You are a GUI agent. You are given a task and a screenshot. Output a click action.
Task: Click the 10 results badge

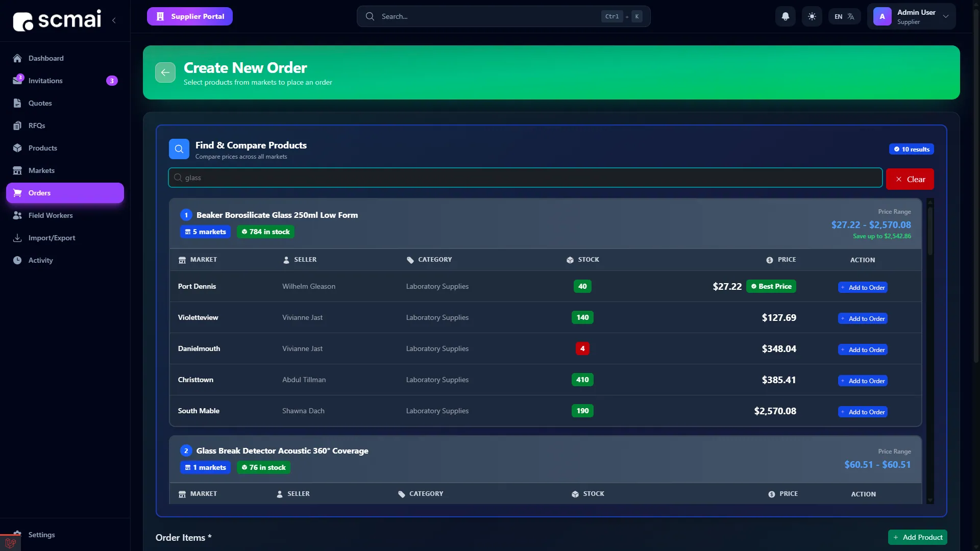tap(912, 149)
